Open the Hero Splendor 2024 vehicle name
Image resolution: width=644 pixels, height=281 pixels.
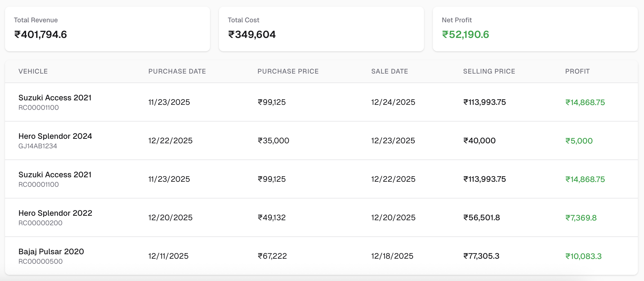[55, 136]
